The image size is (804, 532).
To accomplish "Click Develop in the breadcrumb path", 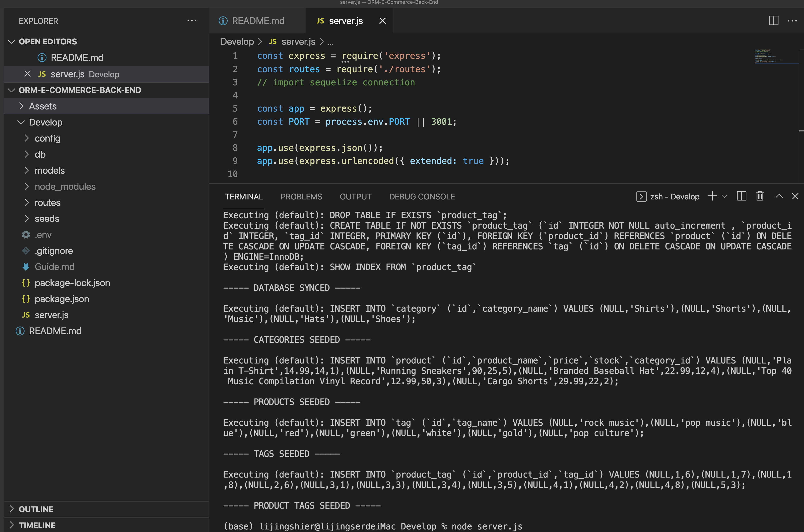I will click(237, 41).
